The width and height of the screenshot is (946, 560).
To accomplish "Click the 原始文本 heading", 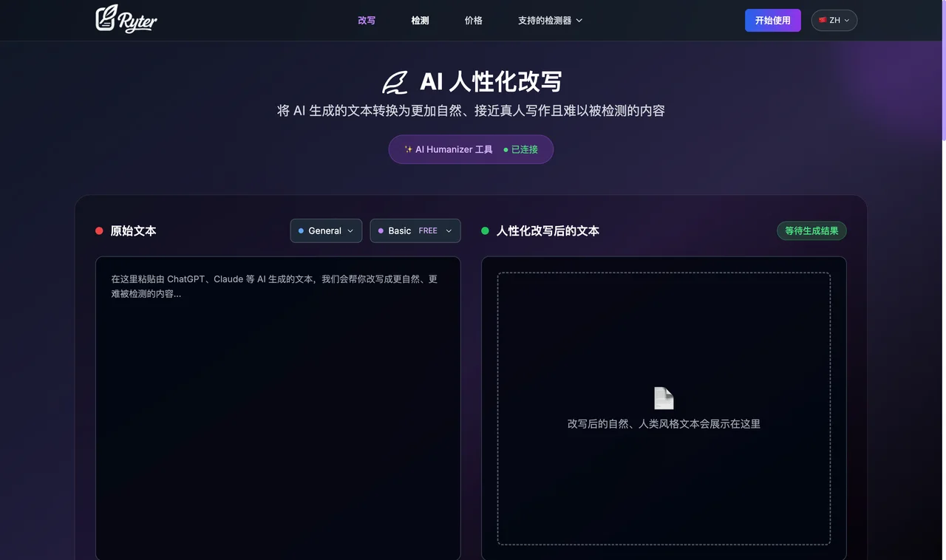I will tap(133, 231).
